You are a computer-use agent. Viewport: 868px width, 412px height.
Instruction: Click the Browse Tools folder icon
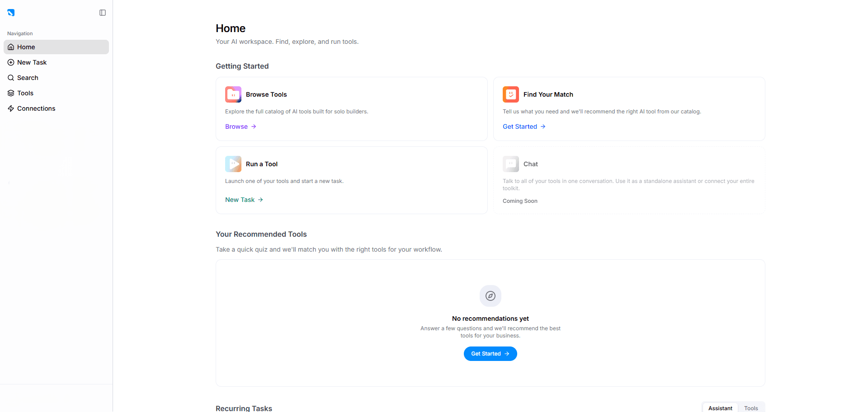(x=233, y=94)
